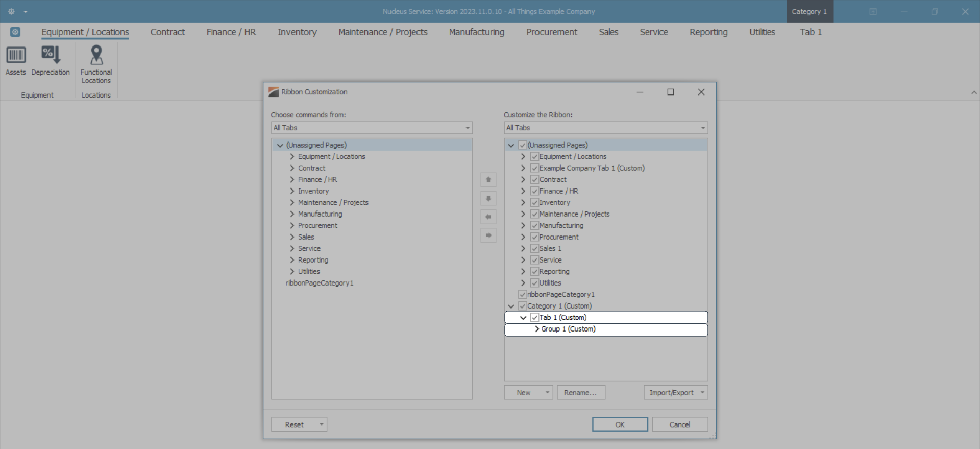Viewport: 980px width, 449px height.
Task: Open the Reset button dropdown arrow
Action: click(x=322, y=424)
